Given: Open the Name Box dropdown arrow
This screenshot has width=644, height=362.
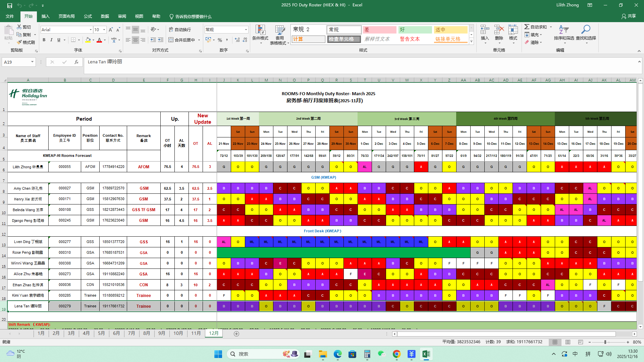Looking at the screenshot, I should coord(32,62).
